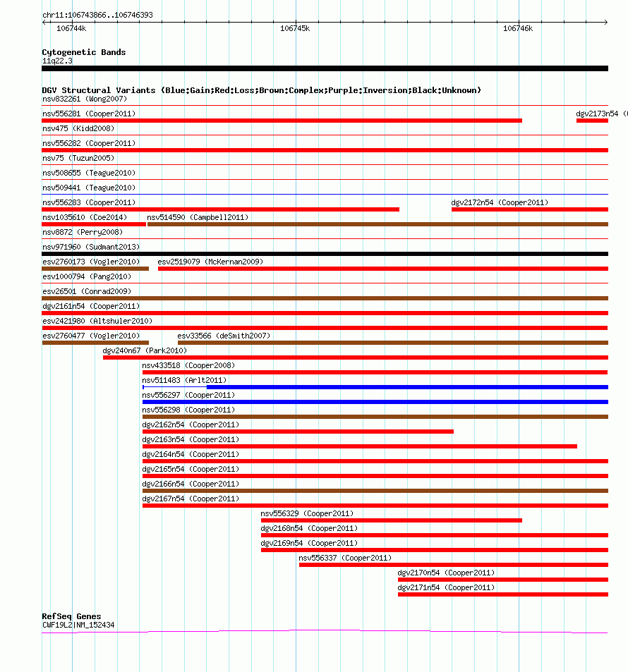Select the Cytogenetic Bands track heading
Screen dimensions: 628x672
tap(84, 52)
